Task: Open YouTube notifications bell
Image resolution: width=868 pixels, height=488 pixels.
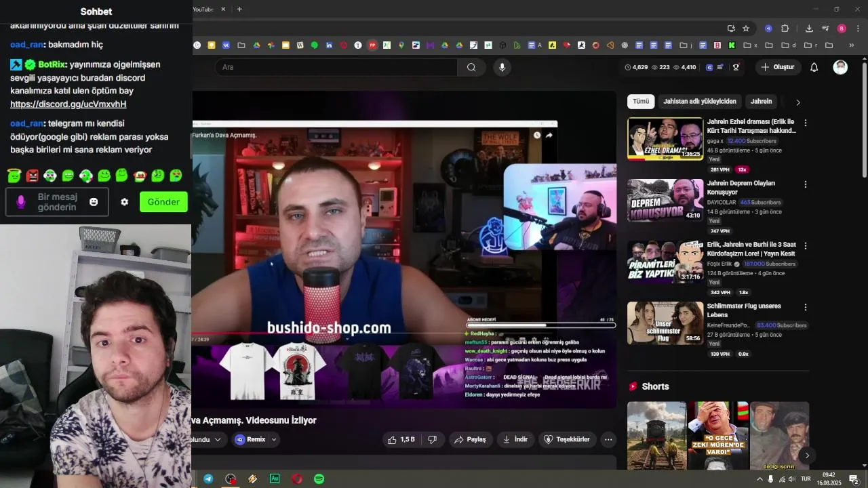Action: [814, 67]
